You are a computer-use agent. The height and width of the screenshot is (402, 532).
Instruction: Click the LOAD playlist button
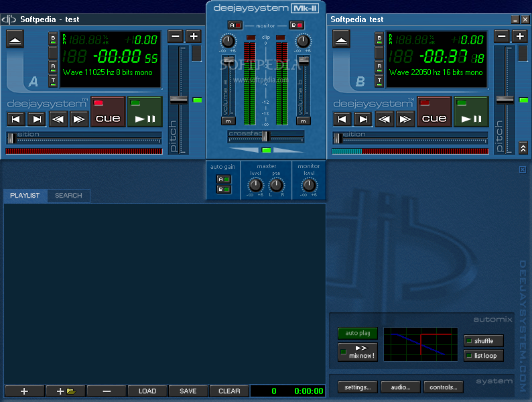click(147, 391)
